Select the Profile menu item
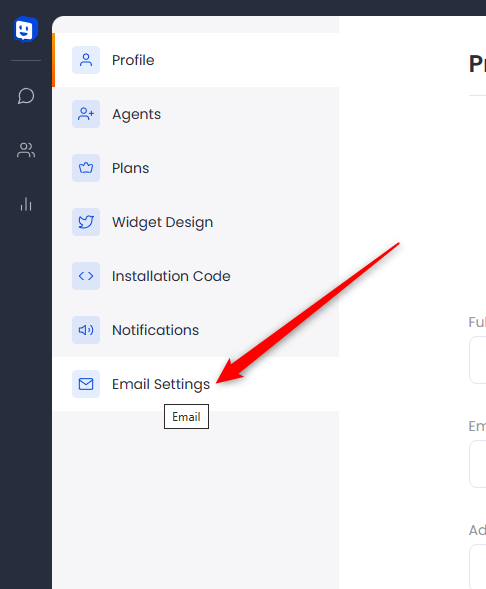Viewport: 486px width, 589px height. click(x=196, y=60)
